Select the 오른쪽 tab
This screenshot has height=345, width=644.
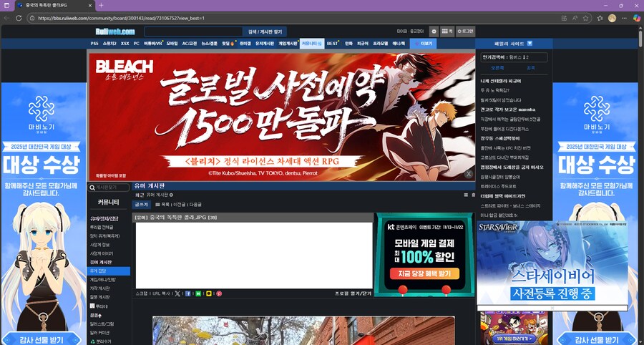[497, 68]
